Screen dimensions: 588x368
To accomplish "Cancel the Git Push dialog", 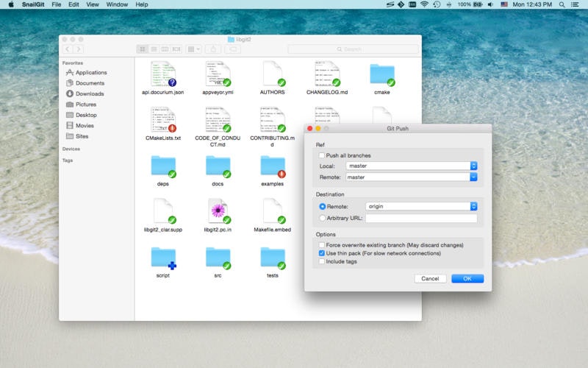I will point(430,279).
